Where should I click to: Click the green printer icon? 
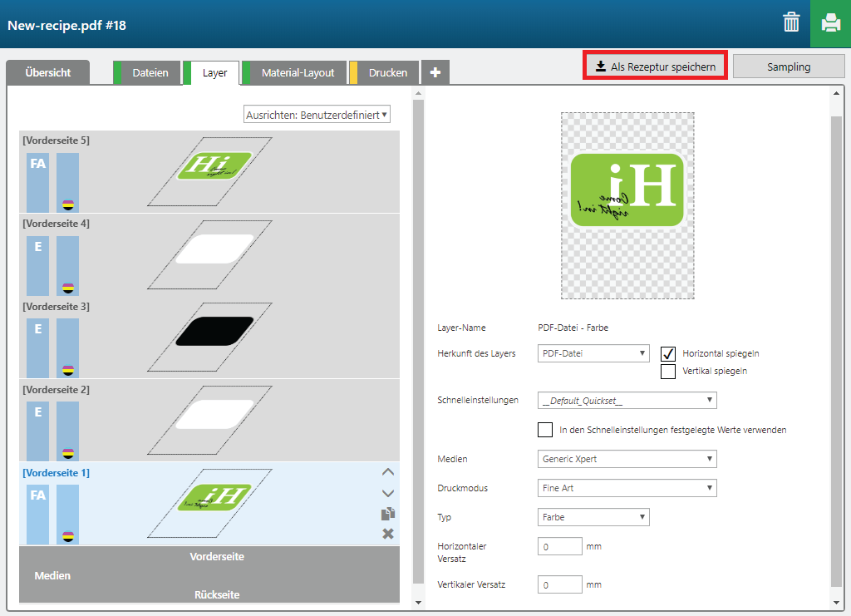[830, 23]
